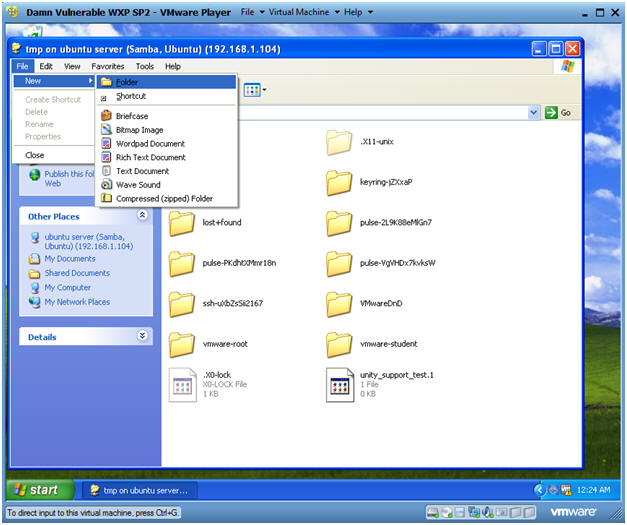
Task: Select Folder in the New submenu
Action: pos(166,82)
